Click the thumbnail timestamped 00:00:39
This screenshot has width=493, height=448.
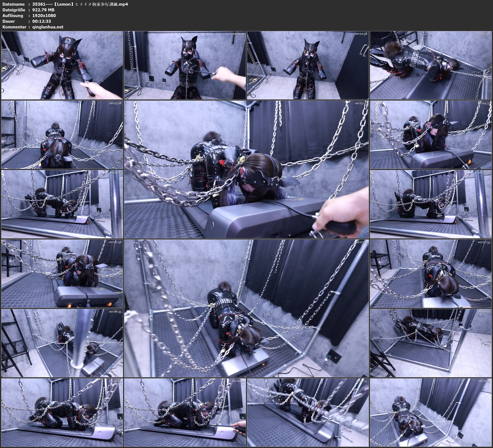[x=62, y=65]
